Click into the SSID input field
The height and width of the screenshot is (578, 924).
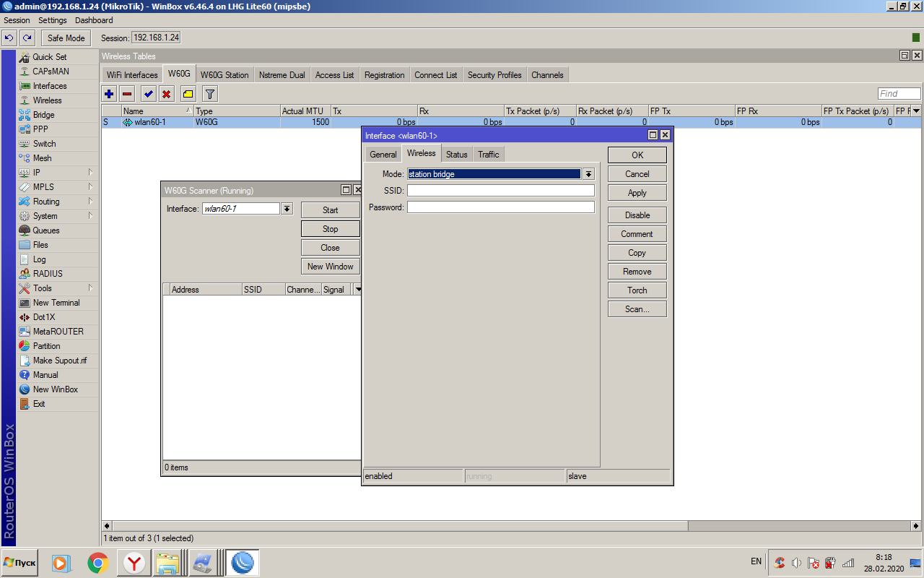click(500, 191)
